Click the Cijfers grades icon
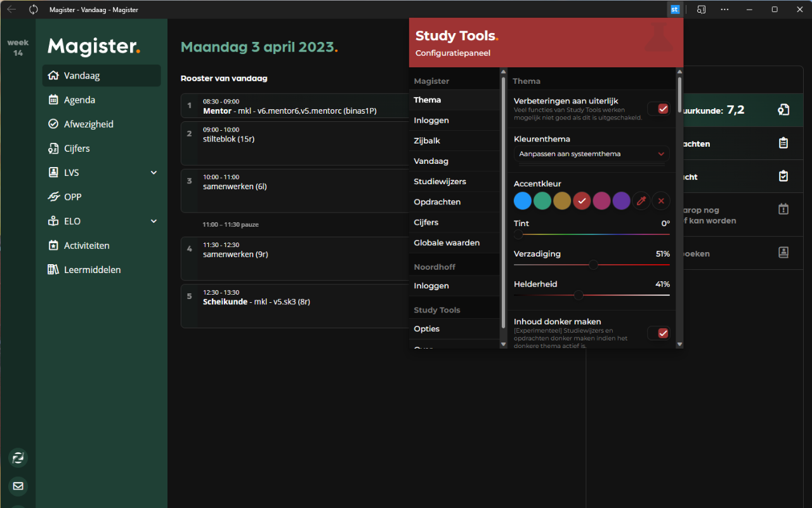Viewport: 812px width, 508px height. pyautogui.click(x=54, y=148)
